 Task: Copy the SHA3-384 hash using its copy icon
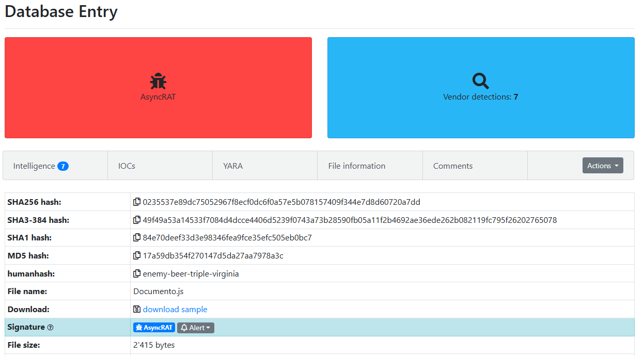[137, 220]
